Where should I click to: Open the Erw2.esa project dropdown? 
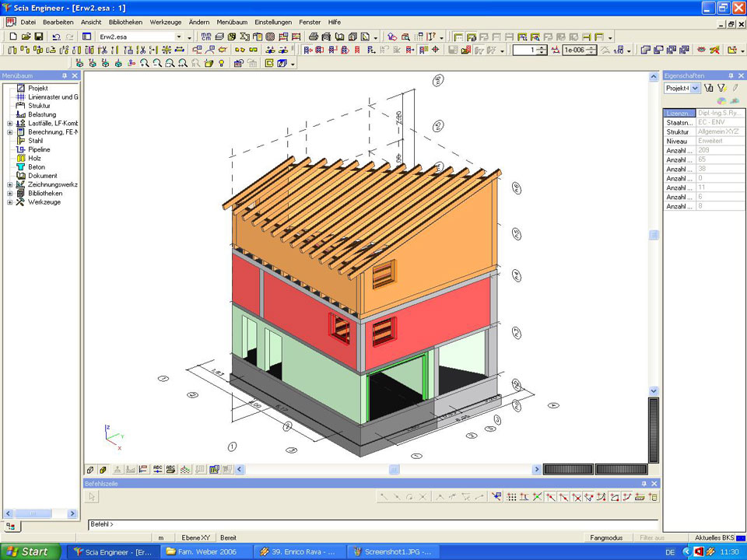pyautogui.click(x=178, y=37)
